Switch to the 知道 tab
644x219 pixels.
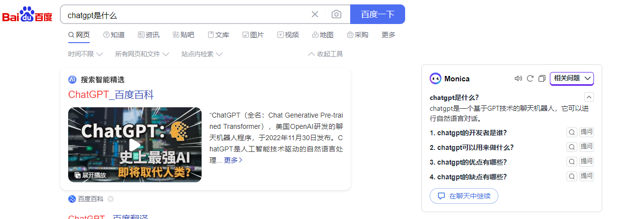coord(114,35)
